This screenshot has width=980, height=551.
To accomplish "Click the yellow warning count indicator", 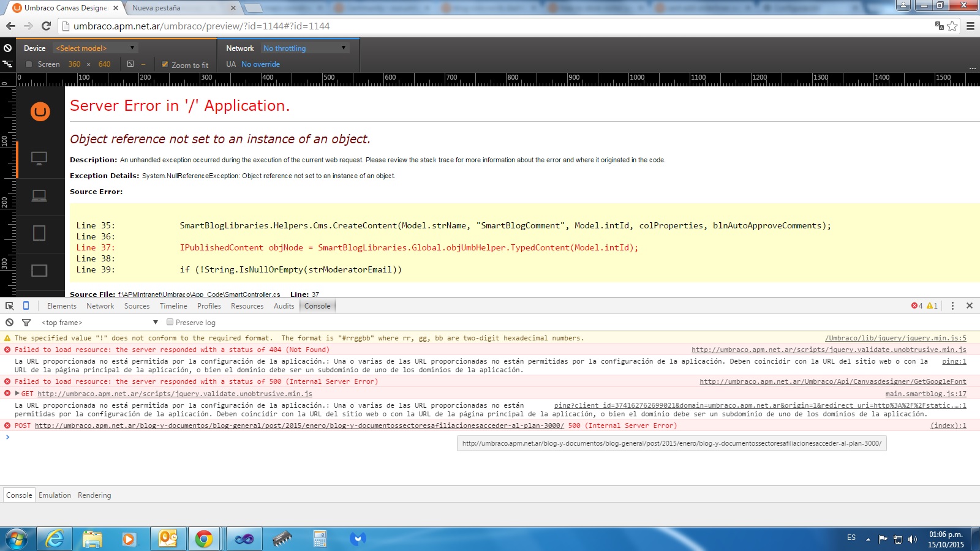I will point(932,305).
